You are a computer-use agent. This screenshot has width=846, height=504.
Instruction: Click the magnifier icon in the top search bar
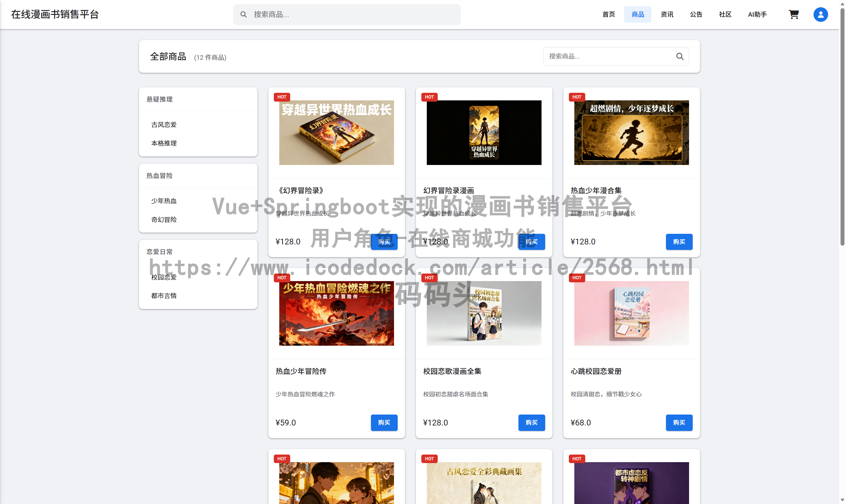(x=243, y=14)
